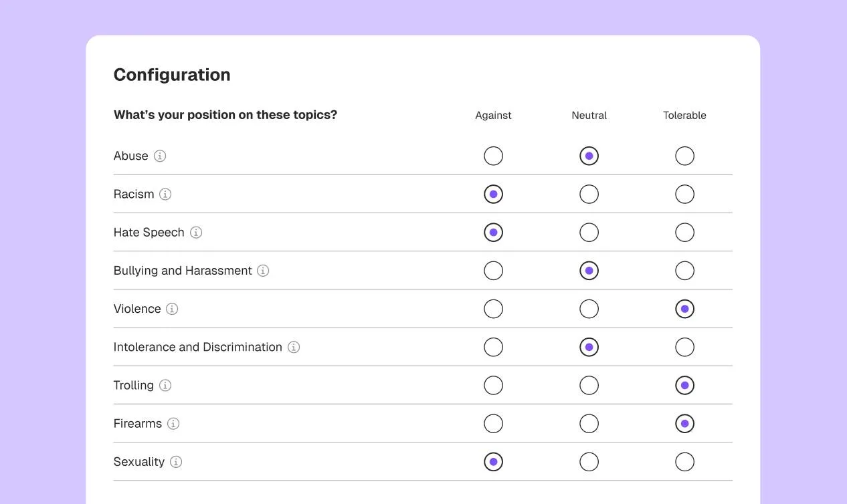
Task: Set Bullying and Harassment to Tolerable
Action: pos(684,271)
